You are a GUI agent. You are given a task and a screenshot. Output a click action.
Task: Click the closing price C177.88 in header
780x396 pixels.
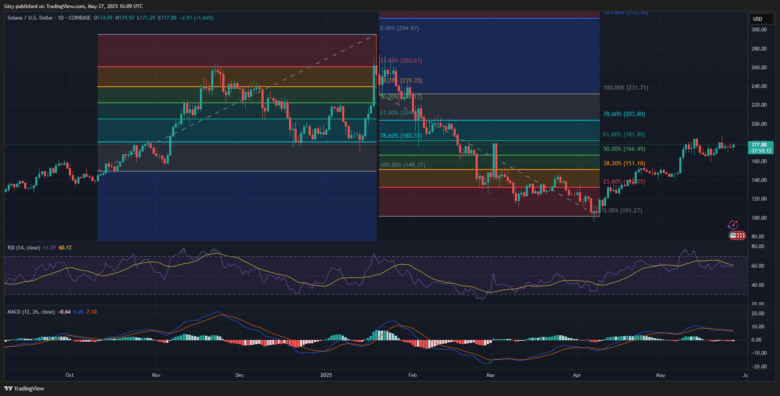tap(167, 18)
